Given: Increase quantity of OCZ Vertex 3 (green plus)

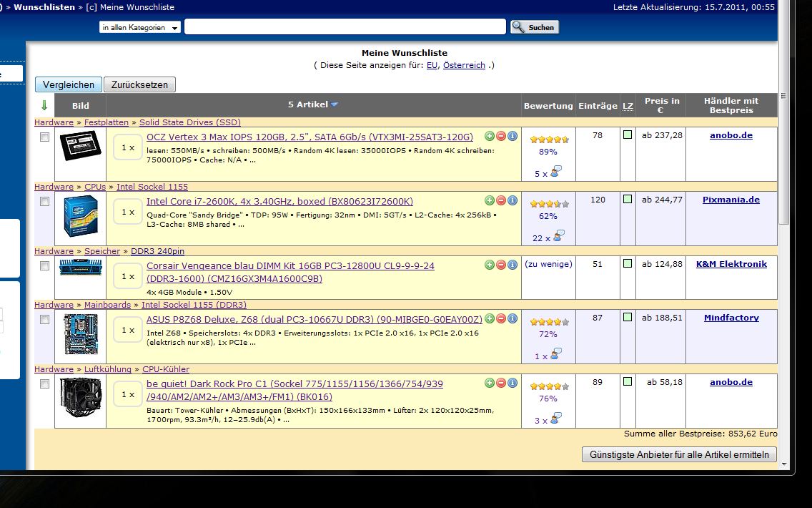Looking at the screenshot, I should [x=490, y=137].
